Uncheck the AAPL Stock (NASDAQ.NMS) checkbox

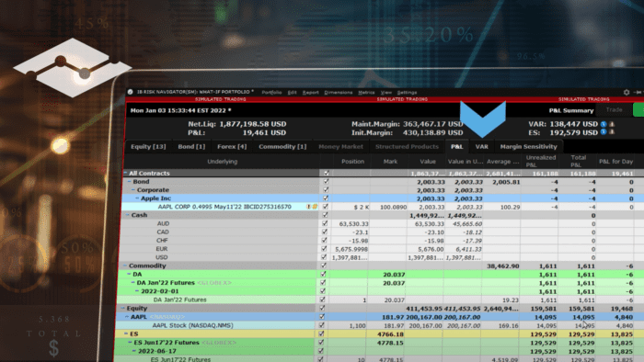[322, 325]
